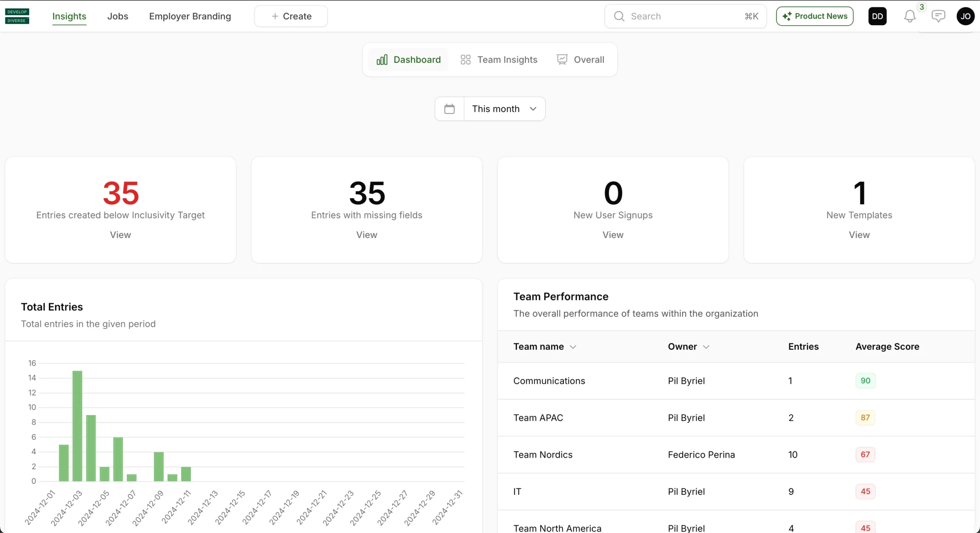Viewport: 980px width, 533px height.
Task: Click the calendar icon date picker
Action: [449, 109]
